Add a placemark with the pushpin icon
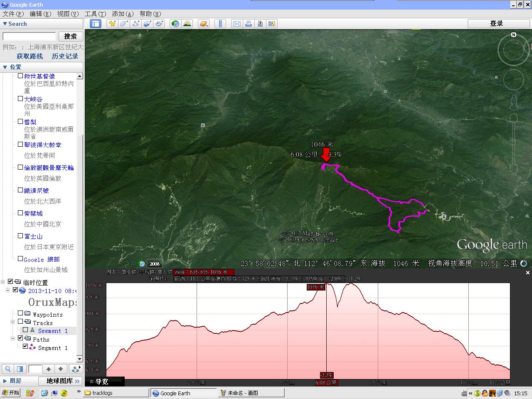Viewport: 532px width, 399px height. [112, 24]
